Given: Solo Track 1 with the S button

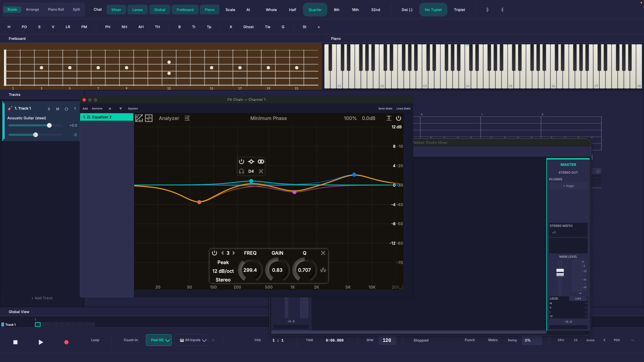Looking at the screenshot, I should point(49,109).
